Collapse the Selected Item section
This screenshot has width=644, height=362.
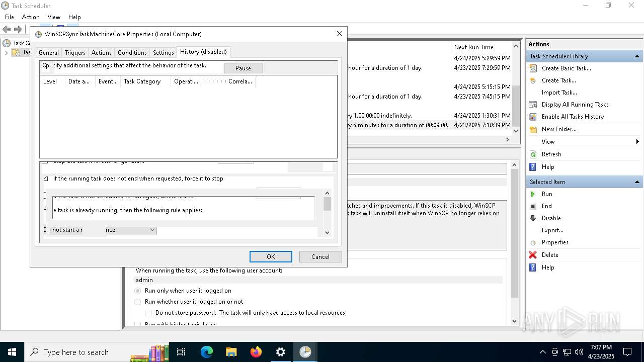pos(637,182)
